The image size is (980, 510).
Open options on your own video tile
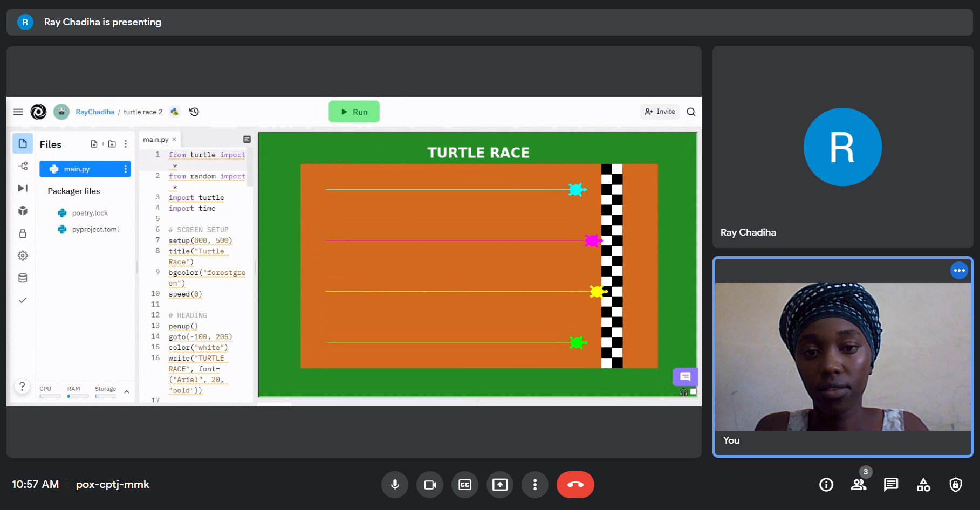point(959,271)
